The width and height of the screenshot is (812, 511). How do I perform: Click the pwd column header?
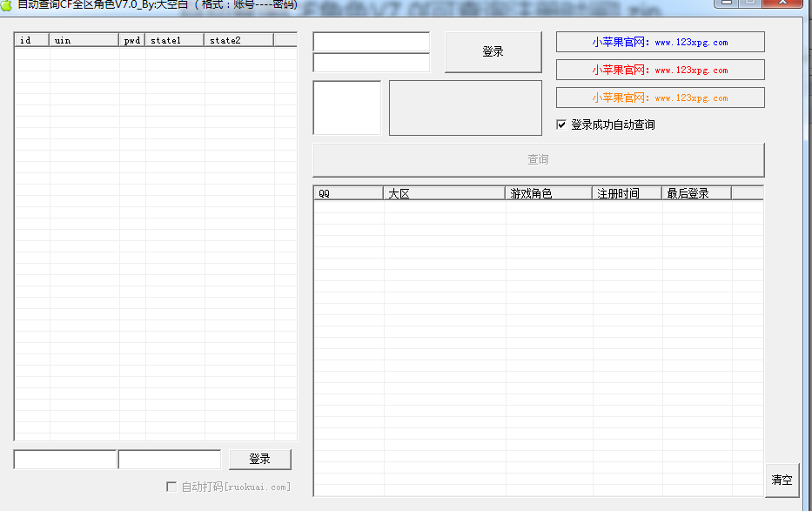pyautogui.click(x=132, y=40)
